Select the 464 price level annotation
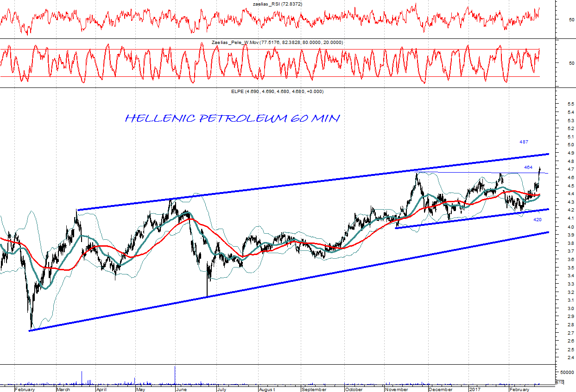The image size is (576, 392). [528, 168]
